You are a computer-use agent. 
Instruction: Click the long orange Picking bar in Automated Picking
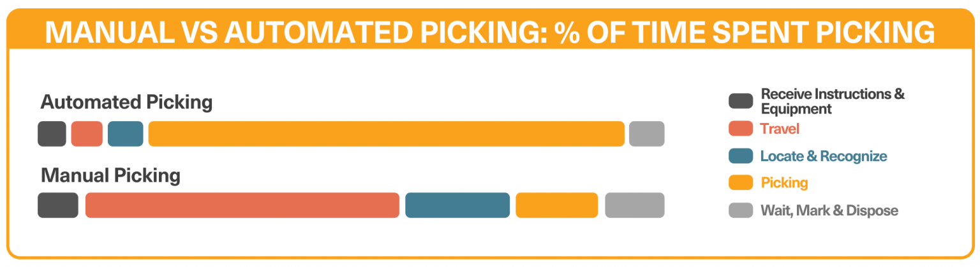click(x=386, y=134)
